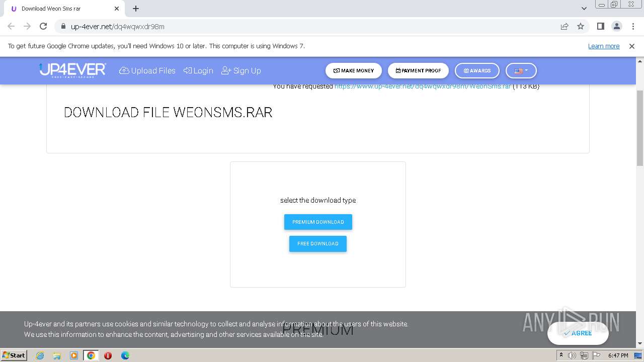644x362 pixels.
Task: Open the Chrome profile avatar
Action: click(x=616, y=26)
